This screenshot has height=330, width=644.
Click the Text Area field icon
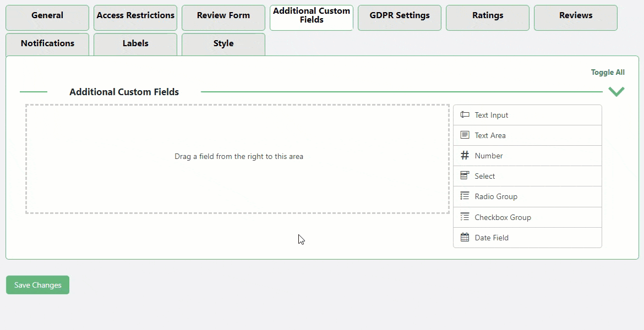pyautogui.click(x=465, y=135)
